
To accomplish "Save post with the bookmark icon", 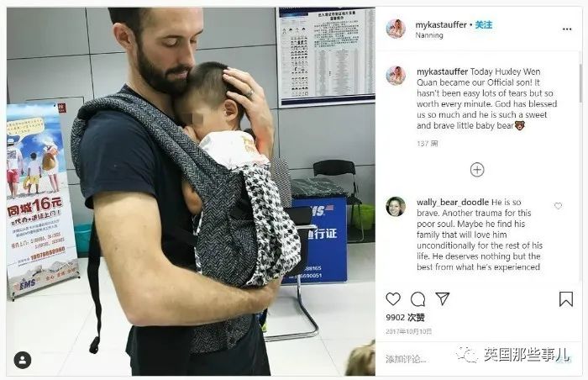I will click(566, 299).
